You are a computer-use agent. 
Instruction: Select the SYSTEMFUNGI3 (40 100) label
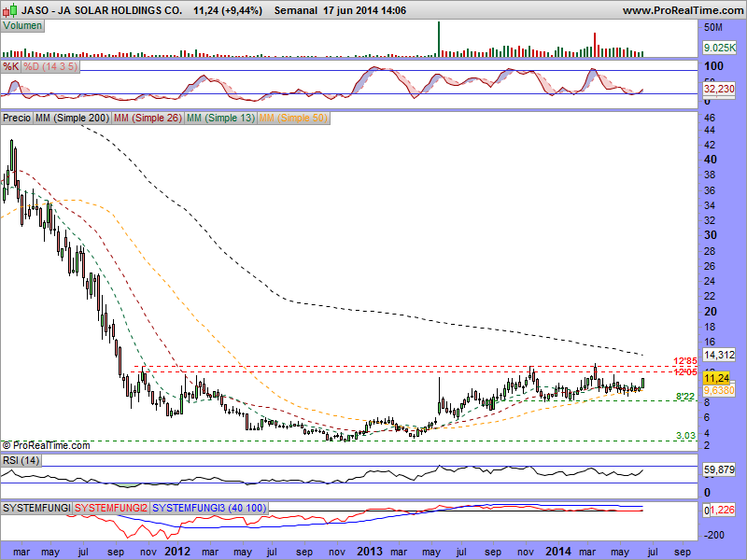(209, 508)
